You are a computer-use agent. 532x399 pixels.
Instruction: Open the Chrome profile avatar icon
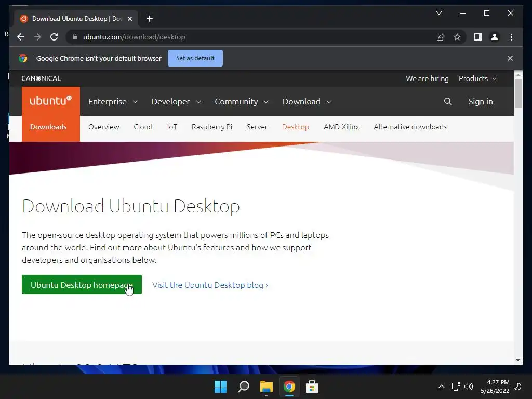click(495, 37)
